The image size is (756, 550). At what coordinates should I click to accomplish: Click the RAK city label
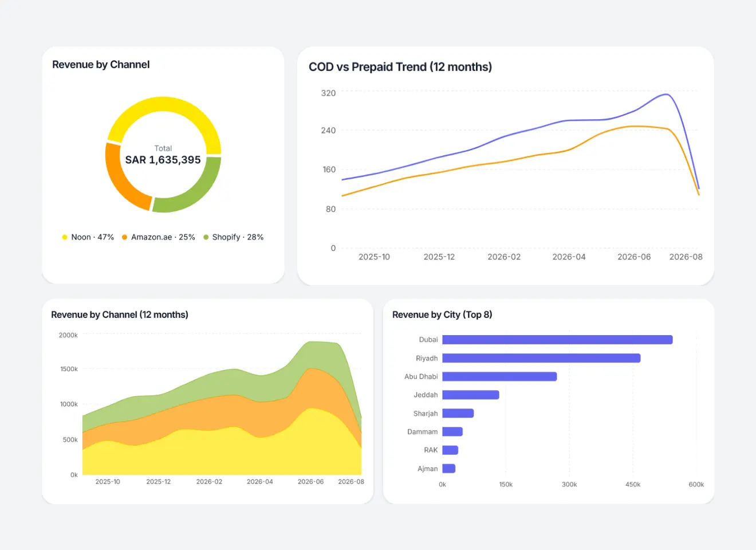point(431,450)
